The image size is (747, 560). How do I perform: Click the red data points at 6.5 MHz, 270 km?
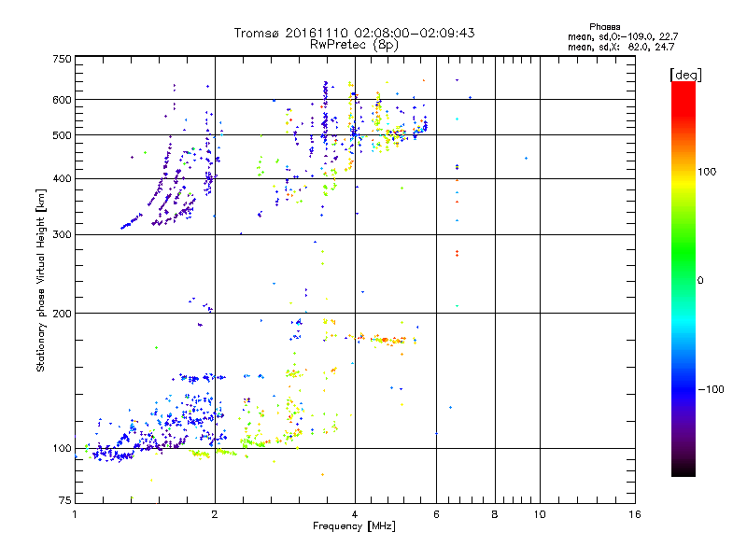pyautogui.click(x=457, y=253)
